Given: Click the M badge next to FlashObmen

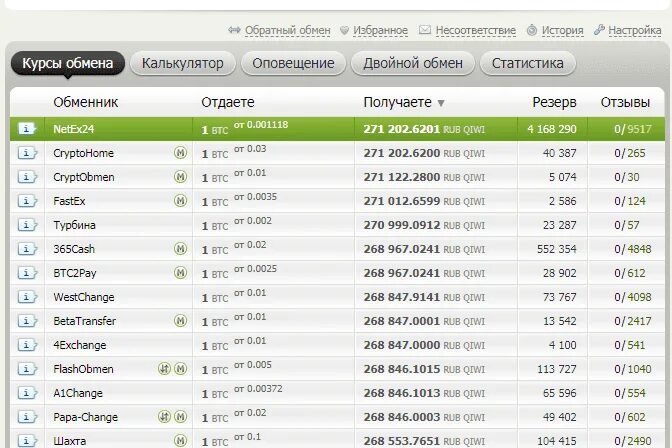Looking at the screenshot, I should pos(180,369).
